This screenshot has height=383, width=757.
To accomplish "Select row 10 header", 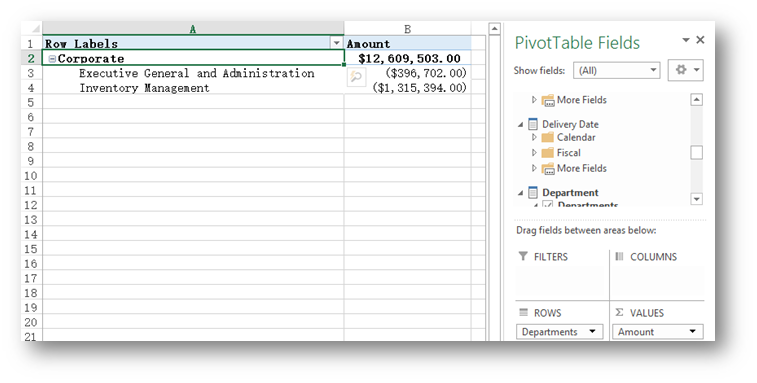I will [x=31, y=176].
